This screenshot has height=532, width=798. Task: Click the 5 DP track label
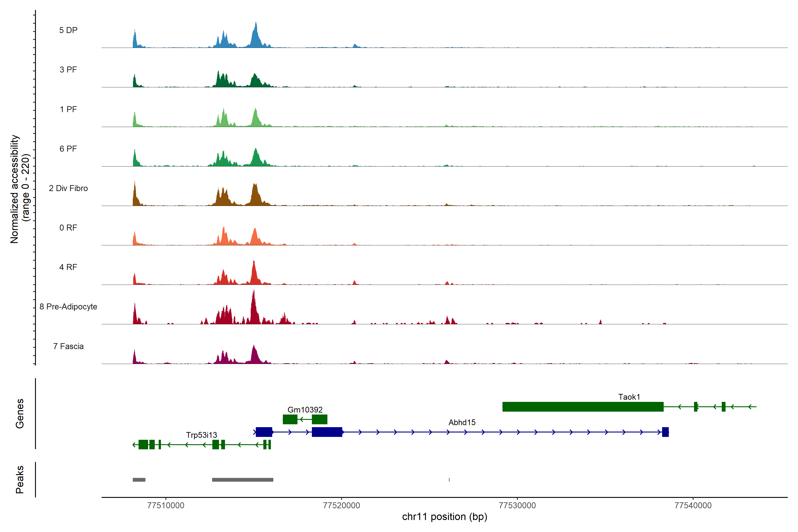[68, 30]
